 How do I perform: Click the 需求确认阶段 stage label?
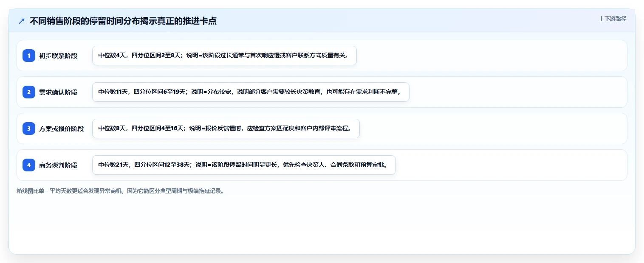click(58, 92)
